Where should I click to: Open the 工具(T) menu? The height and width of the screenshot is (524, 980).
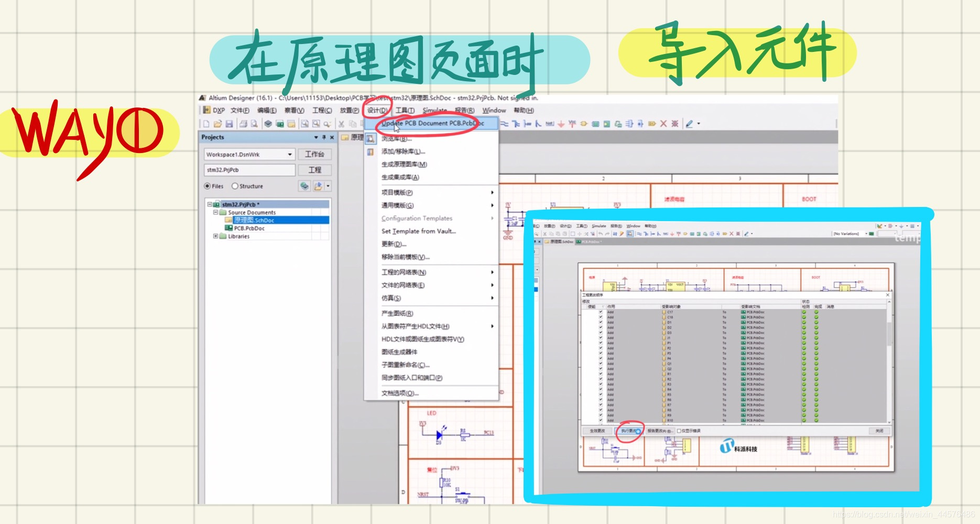(405, 110)
